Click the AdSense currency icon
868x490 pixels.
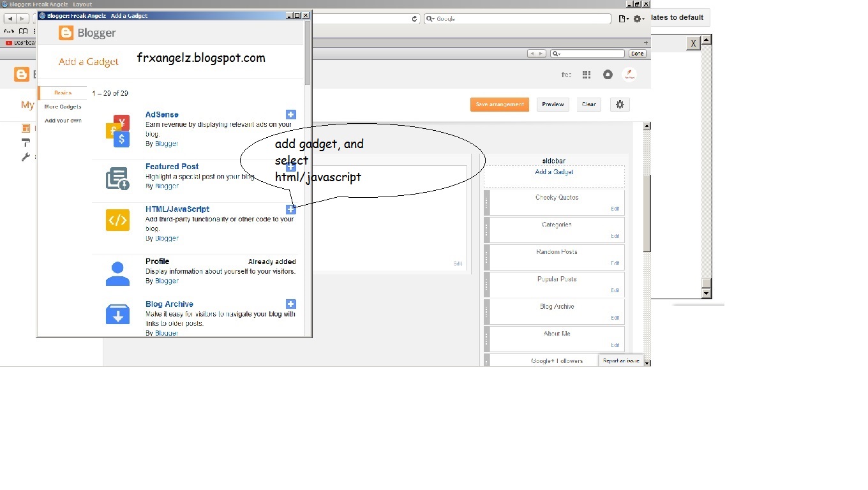117,131
